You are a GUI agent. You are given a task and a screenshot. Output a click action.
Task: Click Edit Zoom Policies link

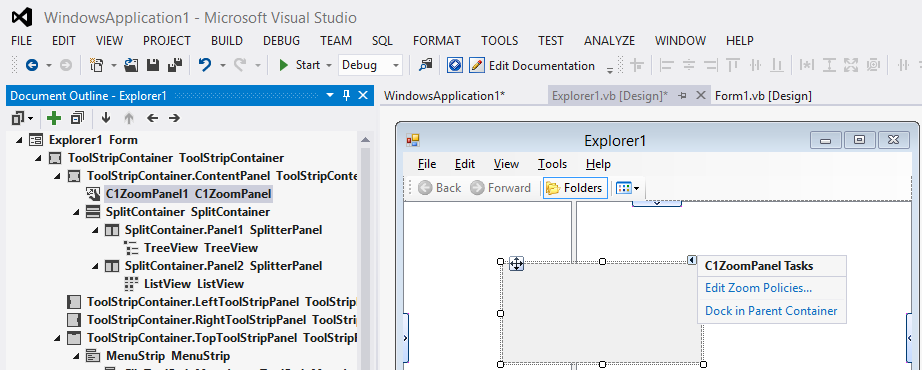[759, 288]
